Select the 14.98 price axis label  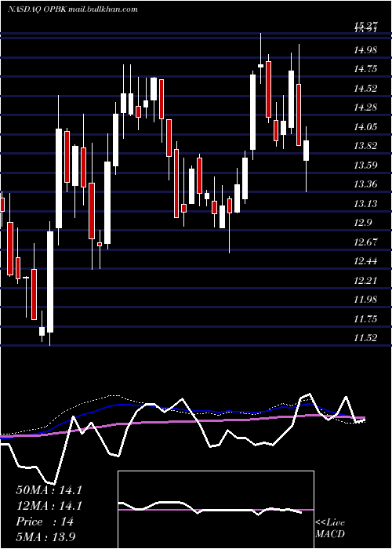coord(365,50)
